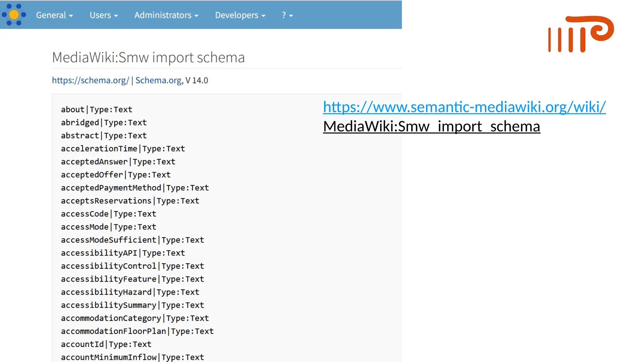Click the 'acceptedAnswer|Type:Text' line
The image size is (644, 362).
pos(118,162)
